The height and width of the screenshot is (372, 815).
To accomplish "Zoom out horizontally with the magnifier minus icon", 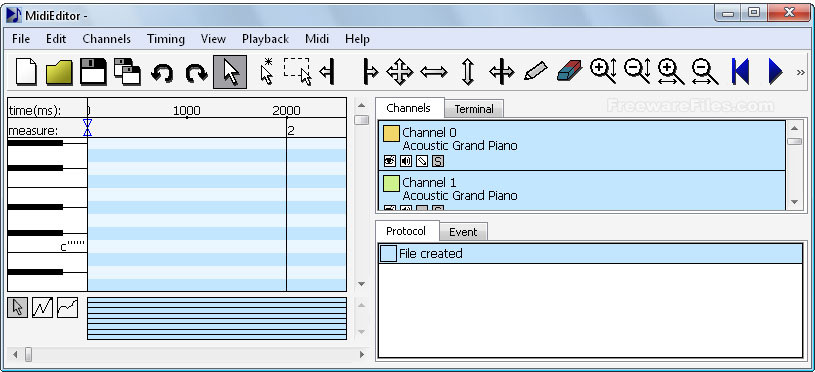I will (705, 72).
